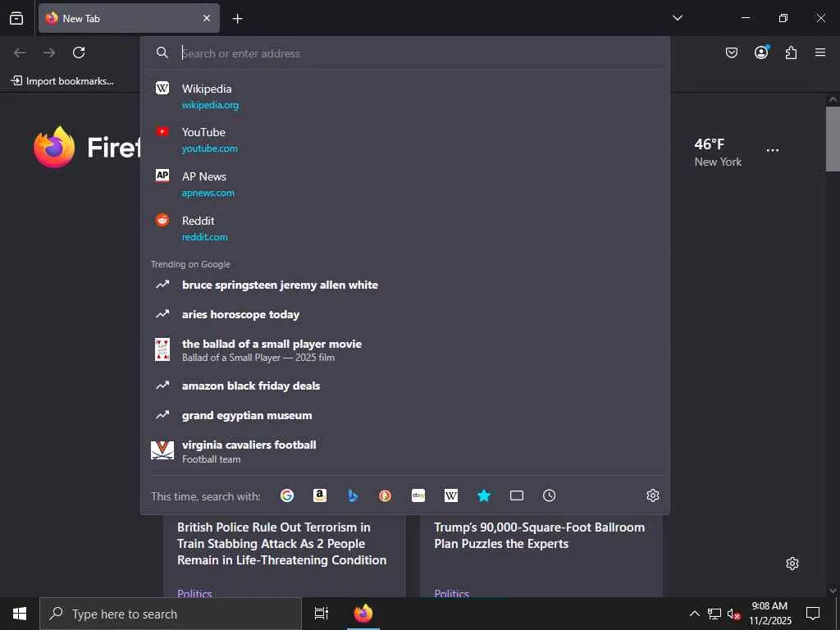Open Task View on the taskbar
Screen dimensions: 840x630
[322, 614]
